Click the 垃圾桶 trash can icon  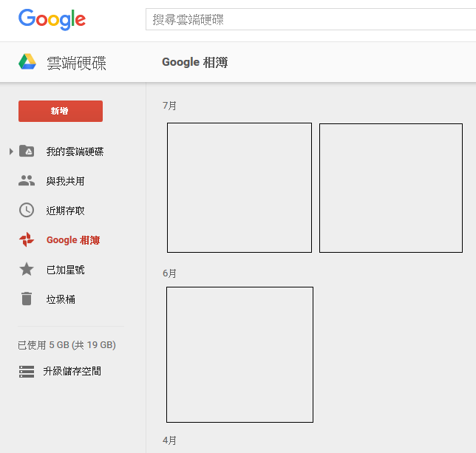[27, 299]
